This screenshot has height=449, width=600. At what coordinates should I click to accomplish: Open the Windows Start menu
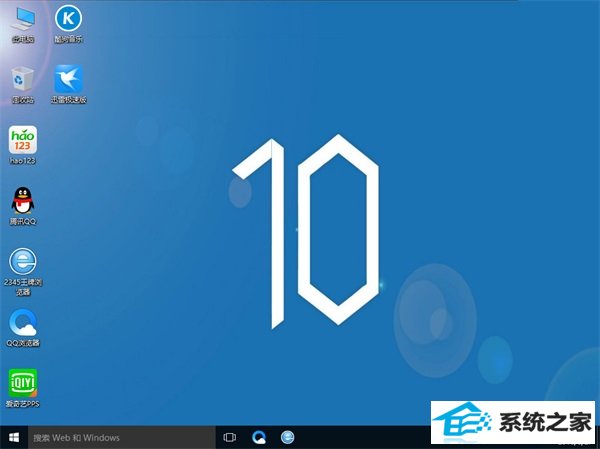coord(14,437)
